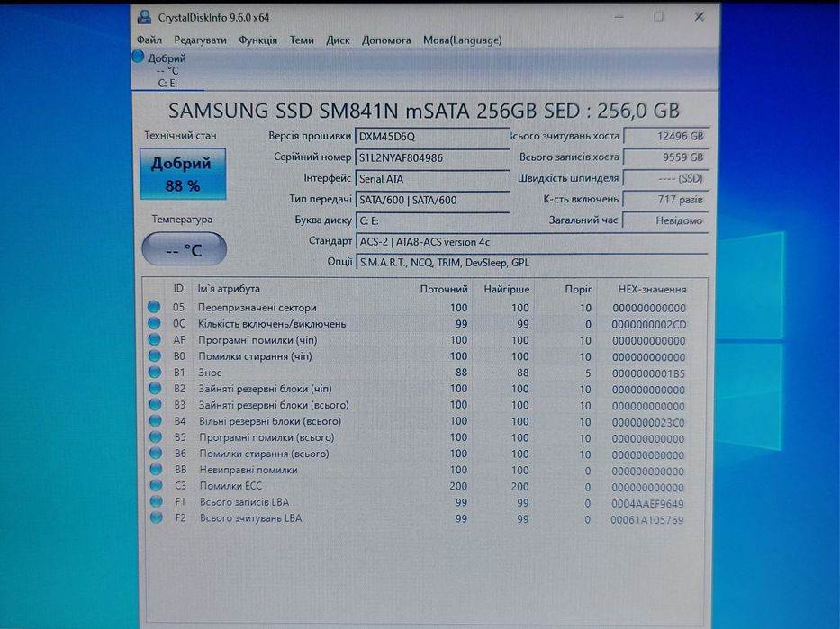Click the Добрий 88 % health status button
Image resolution: width=840 pixels, height=629 pixels.
click(183, 174)
